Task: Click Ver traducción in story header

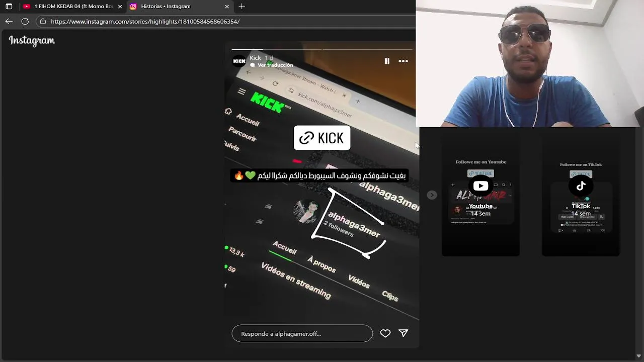Action: click(x=272, y=65)
